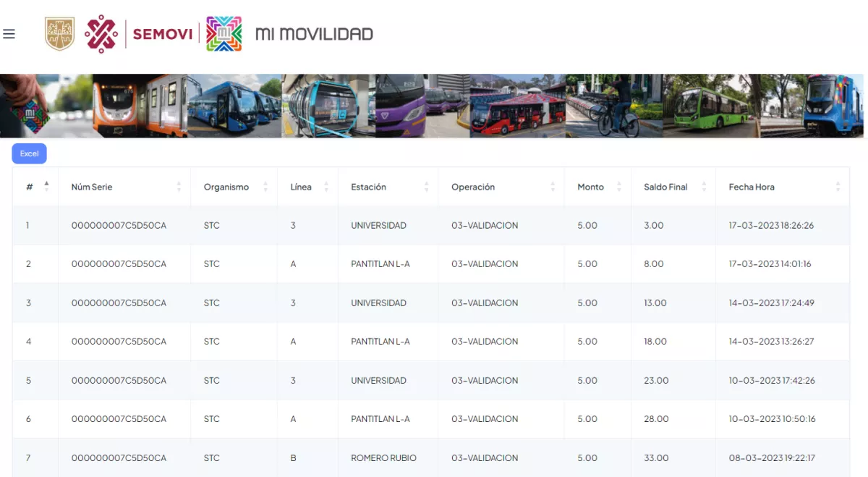Click the MI MOVILIDAD title in the header
This screenshot has height=477, width=868.
pos(314,33)
